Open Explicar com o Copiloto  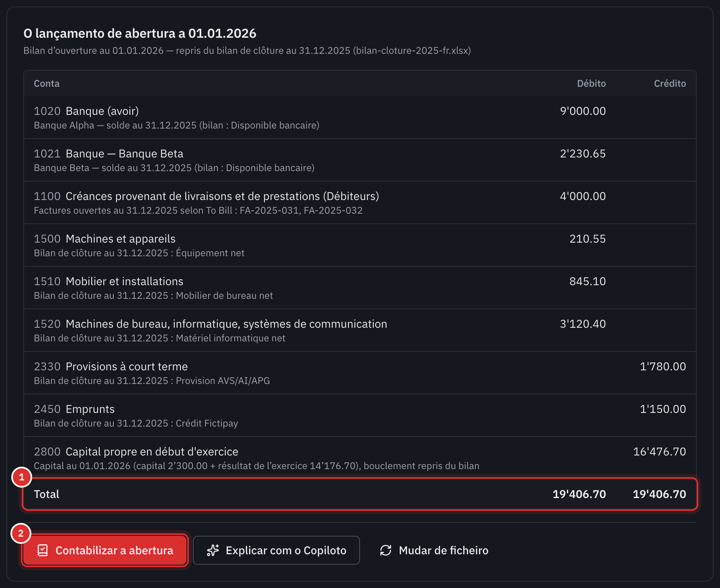click(276, 550)
